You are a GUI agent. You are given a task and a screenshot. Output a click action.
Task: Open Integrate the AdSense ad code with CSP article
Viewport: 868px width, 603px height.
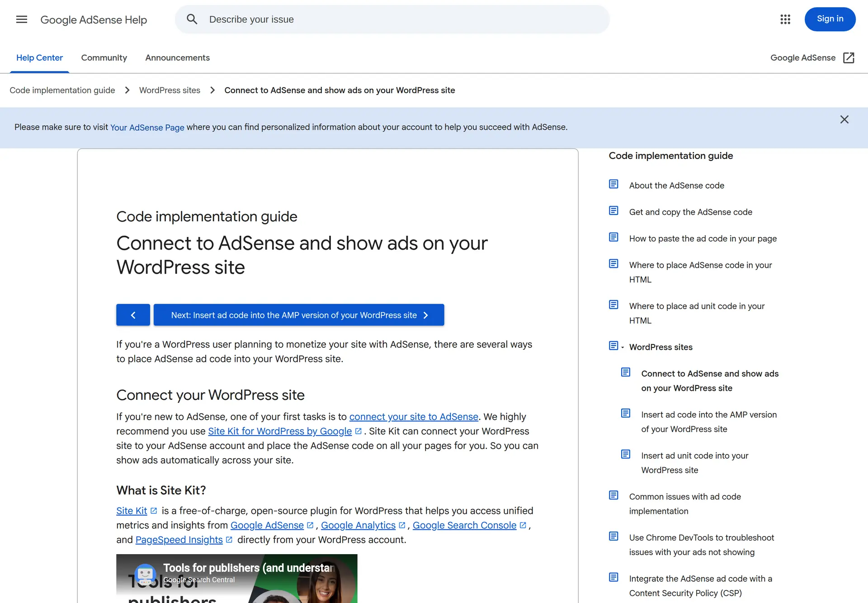pos(701,586)
